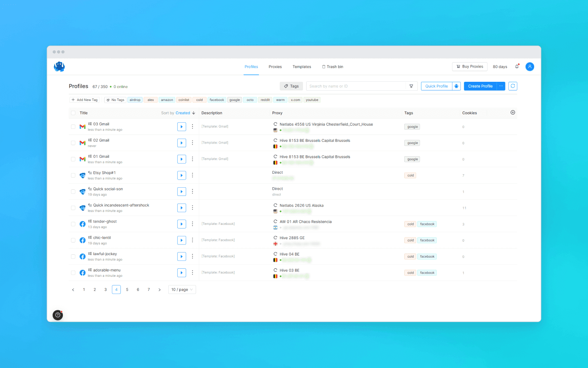Image resolution: width=588 pixels, height=368 pixels.
Task: Click Add New Tag button
Action: tap(85, 100)
